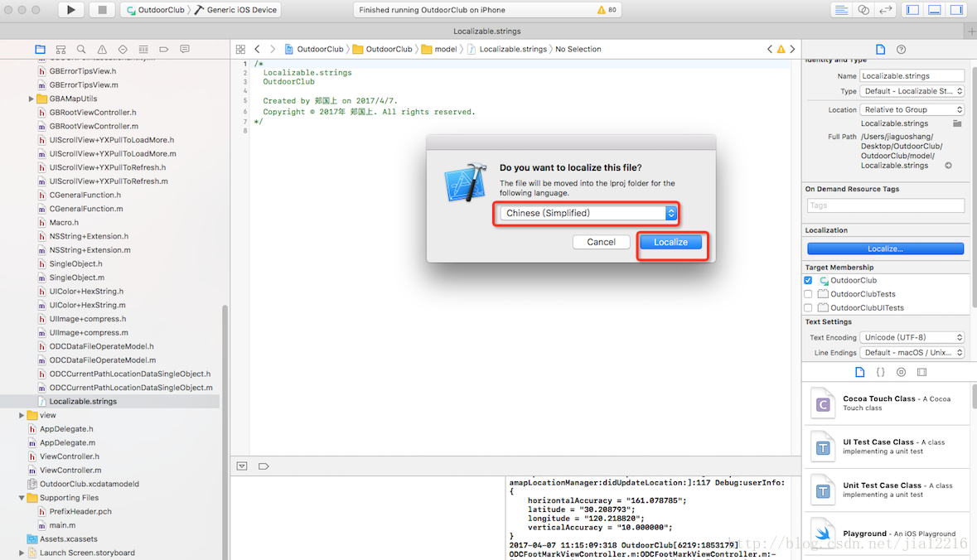Open the Text Encoding dropdown
Screen dimensions: 977x560
[x=912, y=337]
